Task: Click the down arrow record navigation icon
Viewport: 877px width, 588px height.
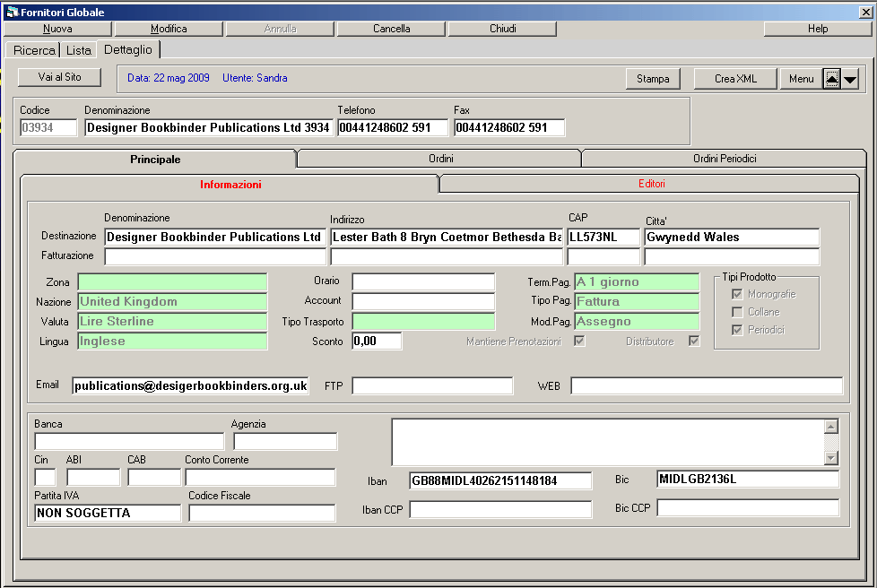Action: pyautogui.click(x=850, y=79)
